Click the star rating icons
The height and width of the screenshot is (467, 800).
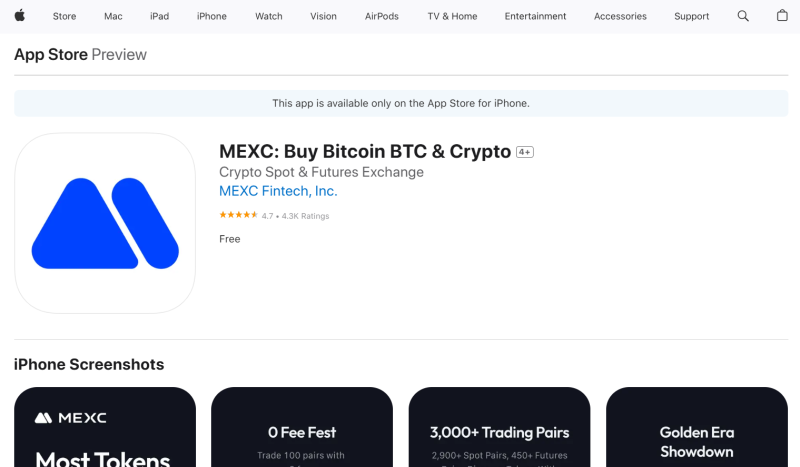238,215
